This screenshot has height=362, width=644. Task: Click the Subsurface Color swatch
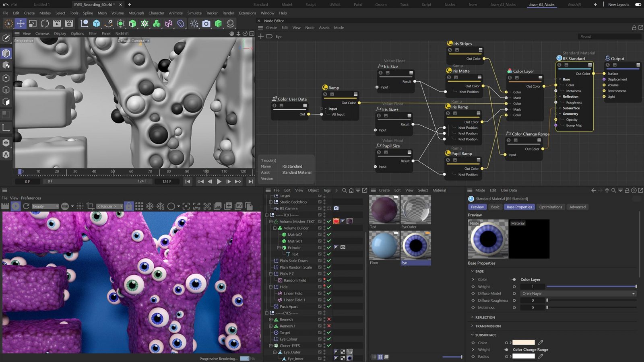coord(523,342)
